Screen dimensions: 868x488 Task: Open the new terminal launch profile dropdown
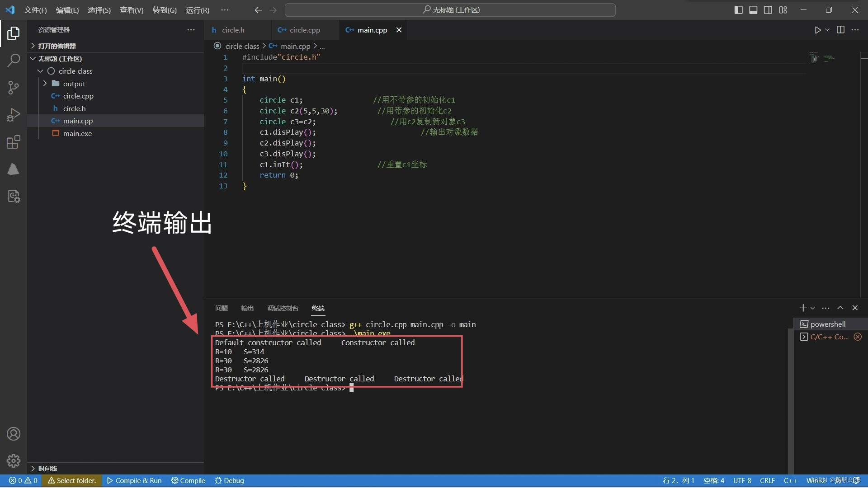(813, 308)
